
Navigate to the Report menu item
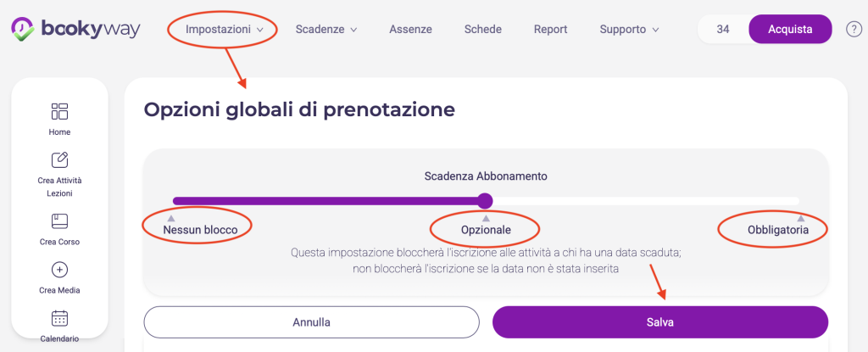(550, 30)
